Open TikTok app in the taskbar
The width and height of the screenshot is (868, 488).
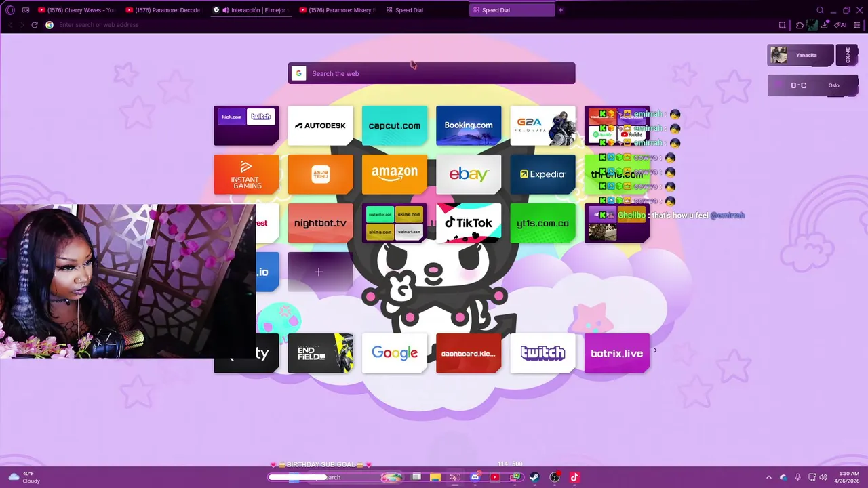[574, 477]
